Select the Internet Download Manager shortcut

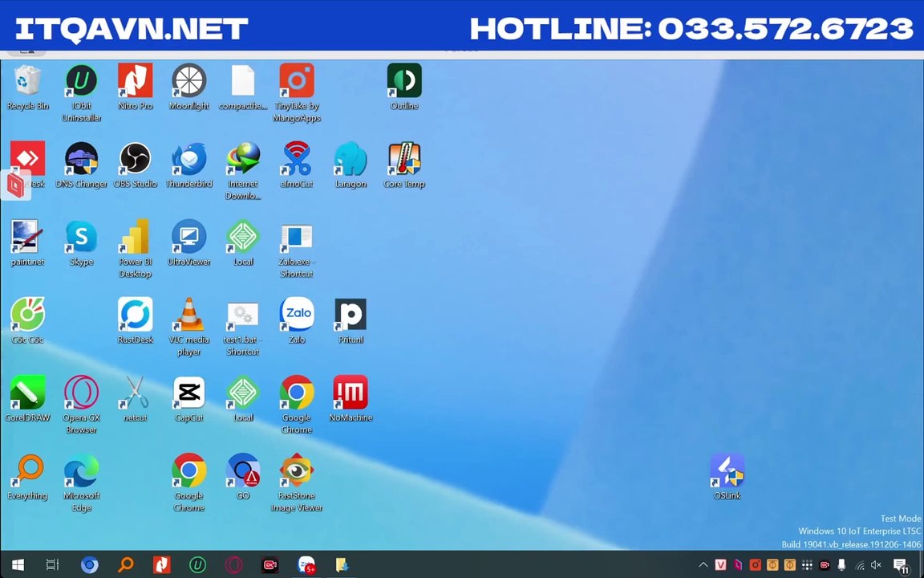point(243,171)
